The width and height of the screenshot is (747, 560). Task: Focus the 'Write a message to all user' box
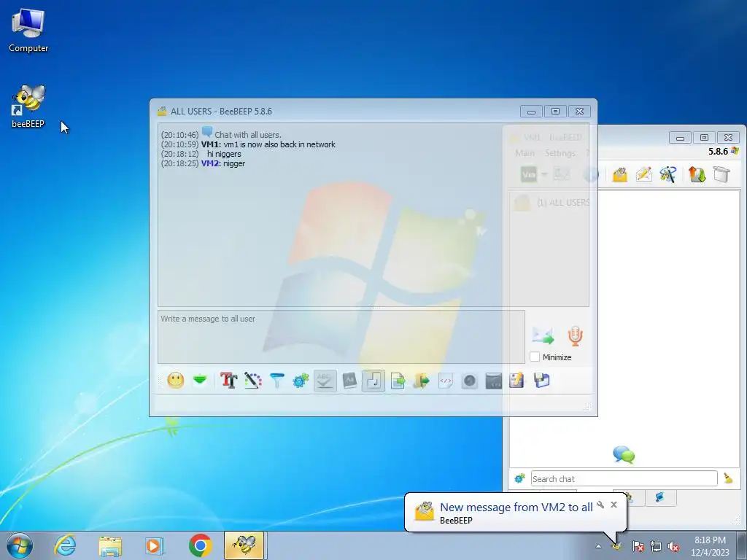pos(341,337)
